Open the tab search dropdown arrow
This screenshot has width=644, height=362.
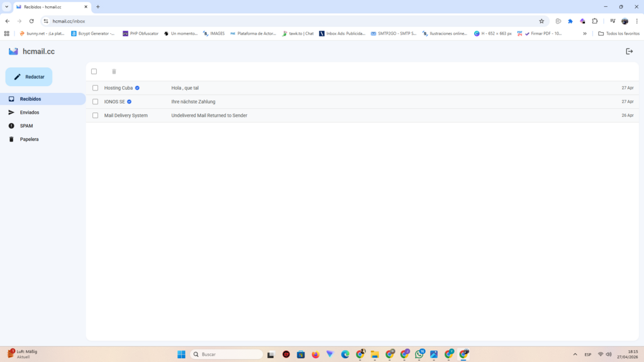[6, 6]
